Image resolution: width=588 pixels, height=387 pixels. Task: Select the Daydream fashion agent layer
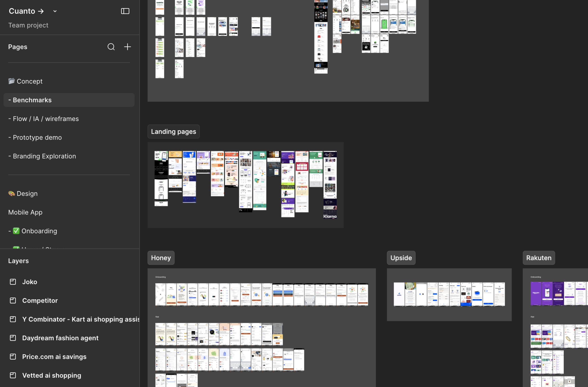pos(60,338)
